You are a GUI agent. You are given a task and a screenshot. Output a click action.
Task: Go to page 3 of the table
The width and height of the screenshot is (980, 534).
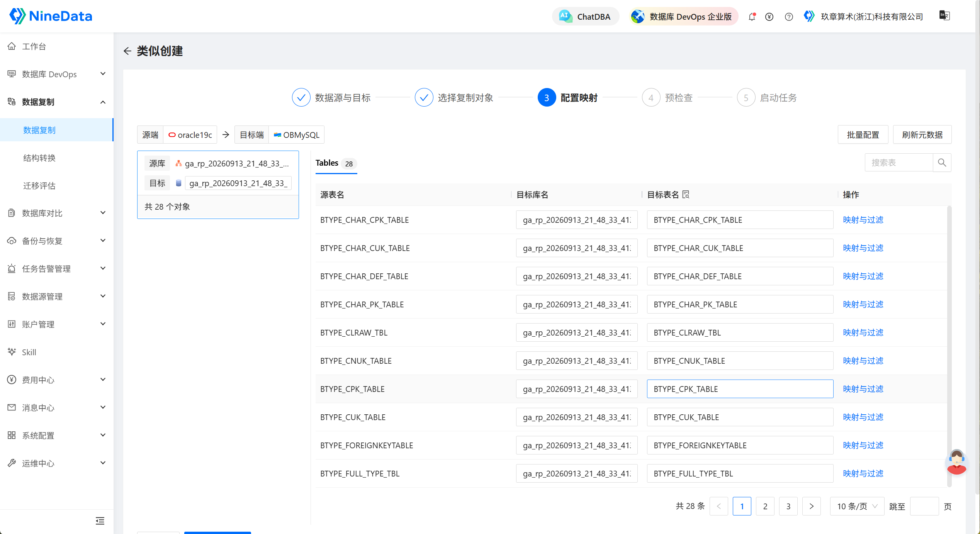(x=788, y=506)
